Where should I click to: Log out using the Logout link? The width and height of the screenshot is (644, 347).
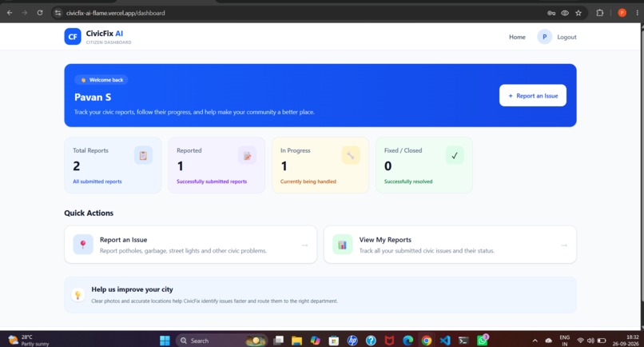(566, 37)
